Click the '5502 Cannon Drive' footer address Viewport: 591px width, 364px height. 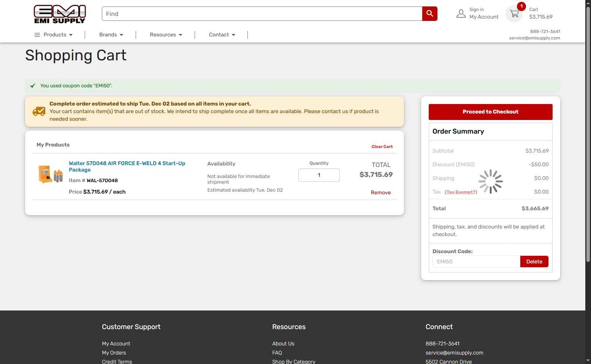[448, 361]
